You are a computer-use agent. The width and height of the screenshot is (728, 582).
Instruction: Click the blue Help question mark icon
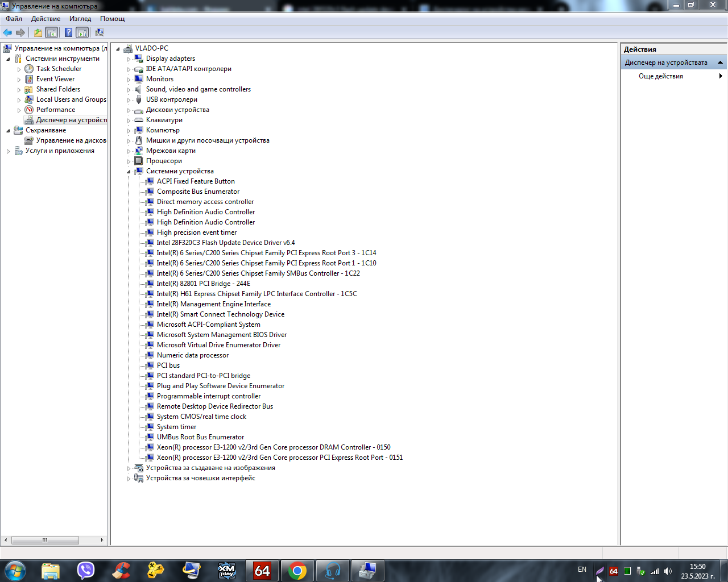coord(68,33)
